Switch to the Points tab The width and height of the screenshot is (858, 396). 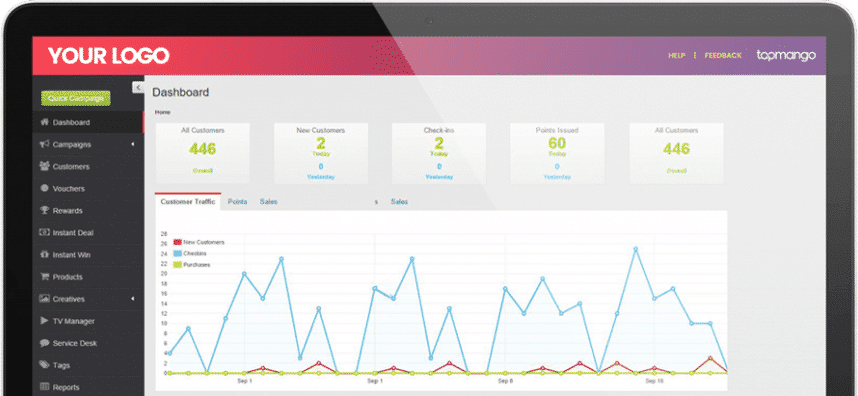(237, 202)
